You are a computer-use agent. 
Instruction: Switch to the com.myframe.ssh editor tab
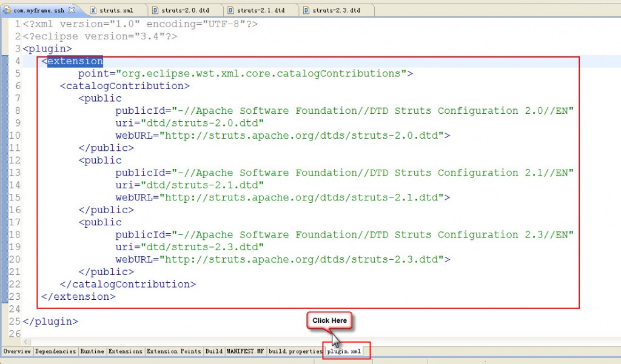pos(39,10)
